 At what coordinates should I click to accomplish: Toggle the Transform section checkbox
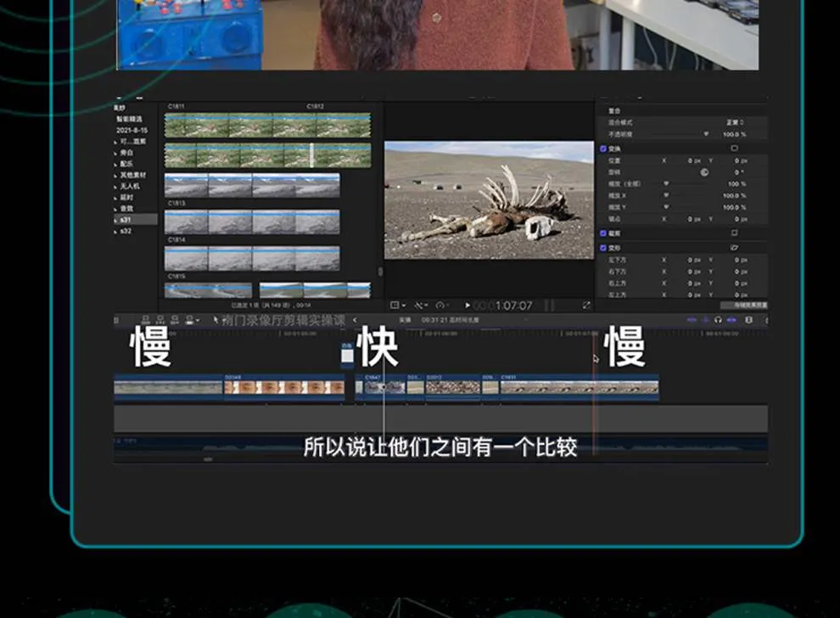tap(603, 148)
